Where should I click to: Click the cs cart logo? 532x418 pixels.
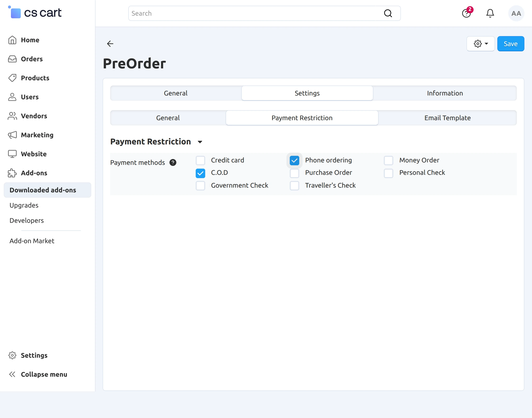pyautogui.click(x=35, y=13)
